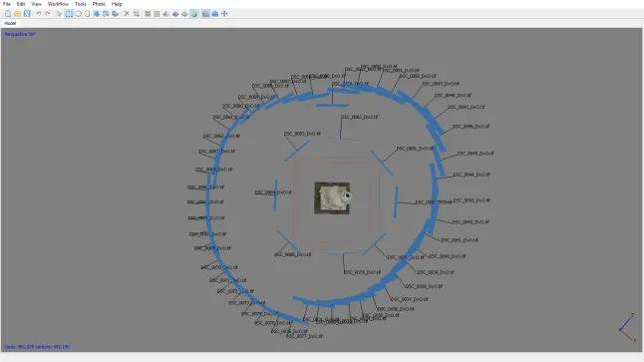Open the Tools menu

click(81, 4)
